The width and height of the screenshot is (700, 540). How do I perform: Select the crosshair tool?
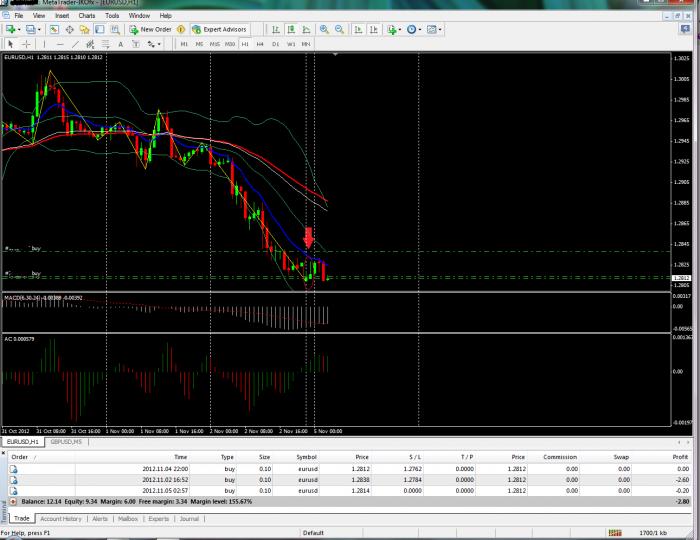(26, 44)
